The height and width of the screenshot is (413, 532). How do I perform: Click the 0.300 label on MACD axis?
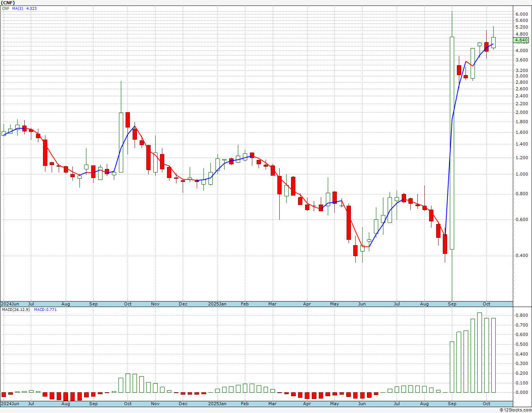pyautogui.click(x=521, y=363)
